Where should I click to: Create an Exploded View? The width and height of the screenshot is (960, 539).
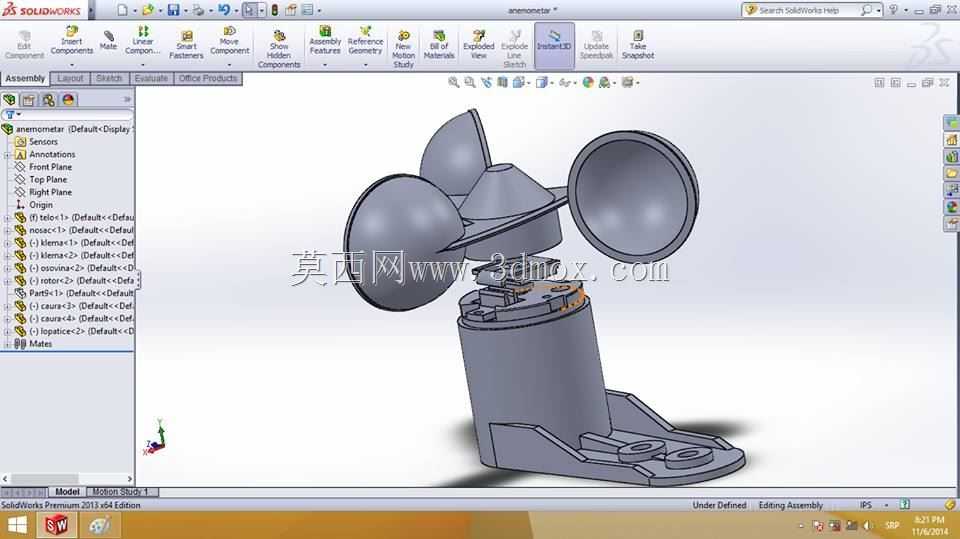click(479, 44)
